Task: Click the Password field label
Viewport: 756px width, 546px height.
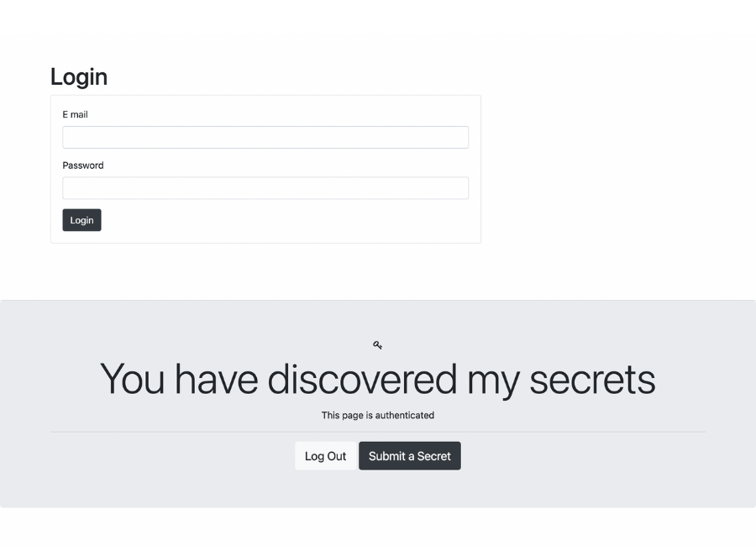Action: pos(83,165)
